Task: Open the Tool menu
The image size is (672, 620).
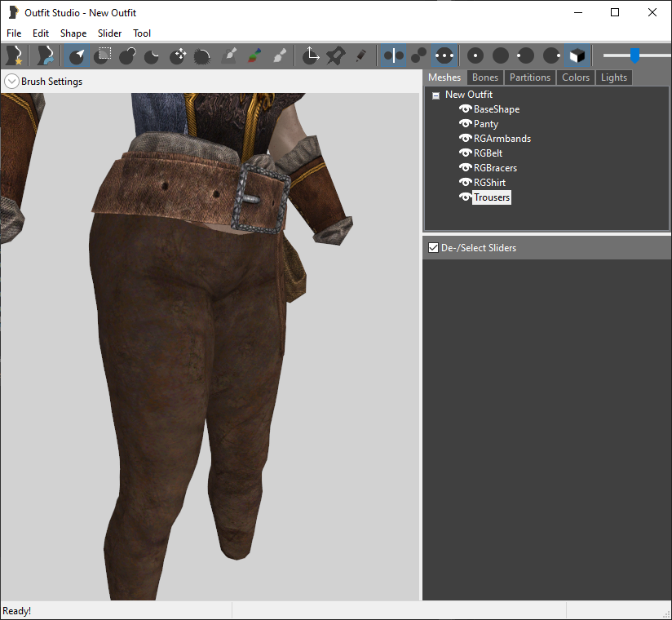Action: coord(142,33)
